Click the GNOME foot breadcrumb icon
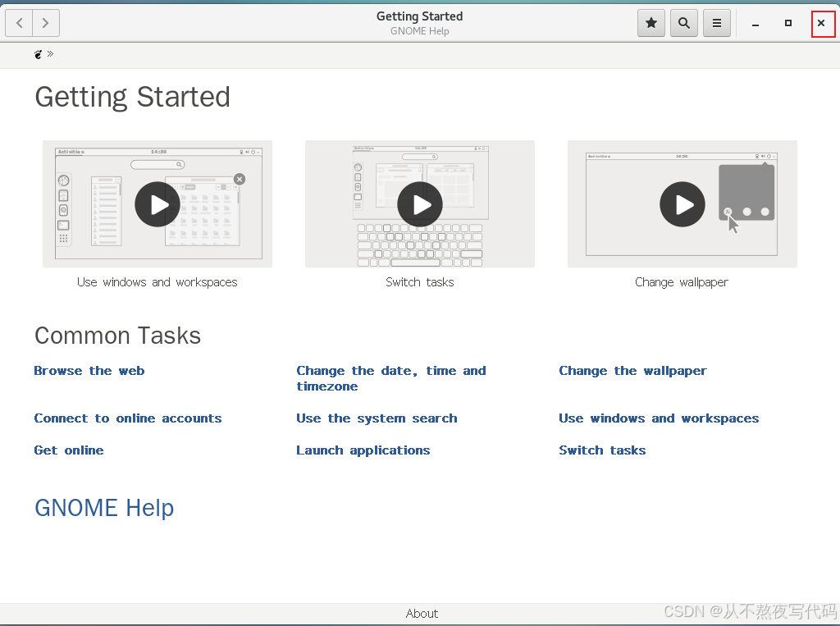This screenshot has width=840, height=626. [x=38, y=54]
